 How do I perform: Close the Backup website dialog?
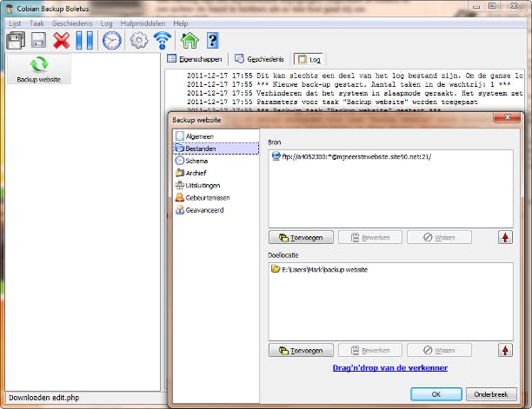[x=507, y=117]
